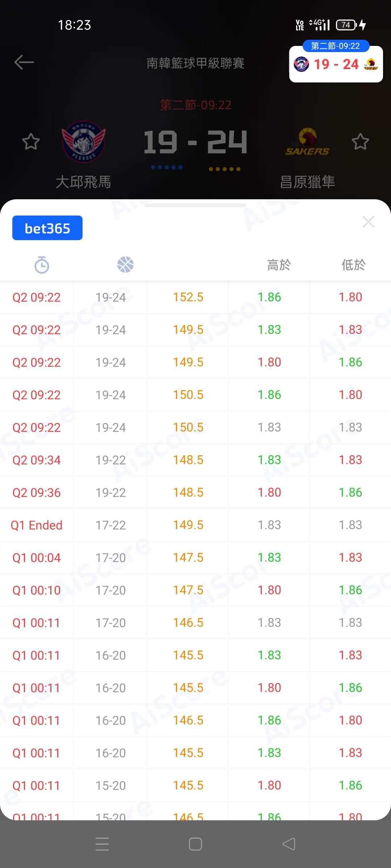Viewport: 391px width, 868px height.
Task: Select the 152.5 line in top row
Action: point(188,297)
